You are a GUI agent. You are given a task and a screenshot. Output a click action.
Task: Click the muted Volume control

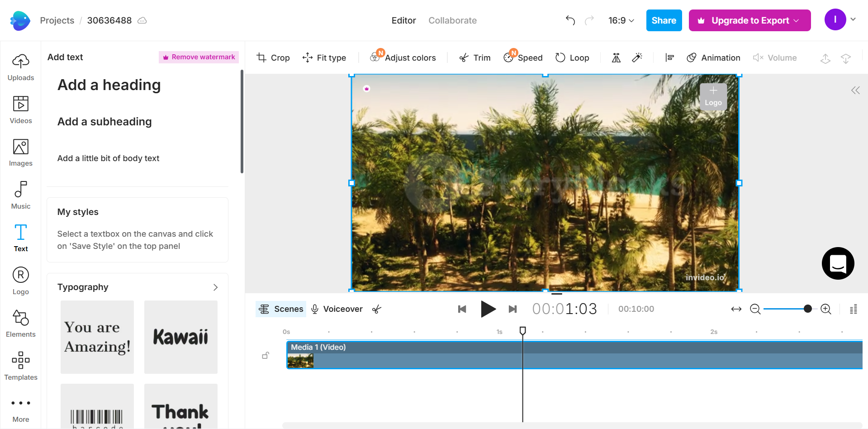point(775,57)
